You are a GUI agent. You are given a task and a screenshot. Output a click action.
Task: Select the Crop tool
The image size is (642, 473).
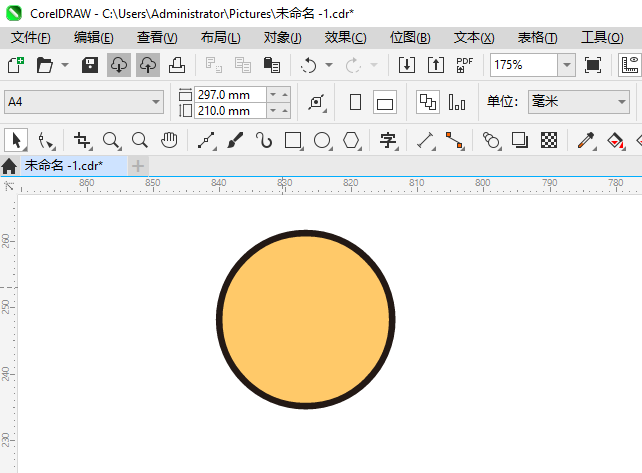83,140
